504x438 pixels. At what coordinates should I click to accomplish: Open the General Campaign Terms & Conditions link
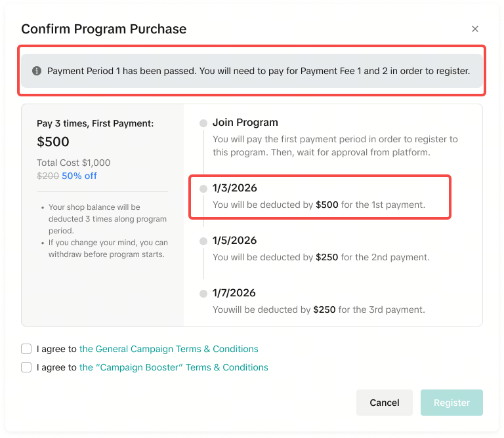[x=169, y=349]
